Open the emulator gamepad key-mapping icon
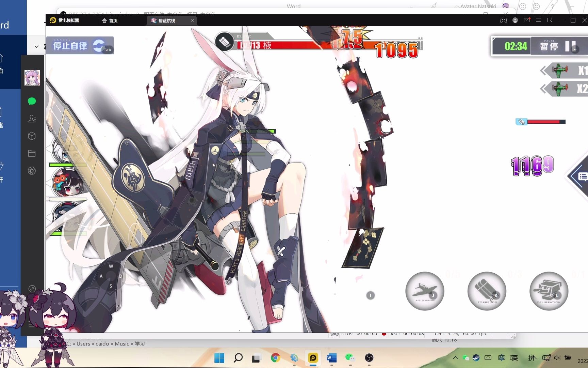This screenshot has height=368, width=588. (503, 20)
